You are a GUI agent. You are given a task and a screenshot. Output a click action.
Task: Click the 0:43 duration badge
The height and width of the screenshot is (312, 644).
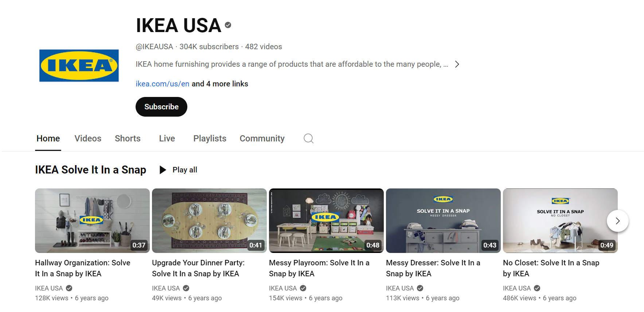[x=490, y=245]
